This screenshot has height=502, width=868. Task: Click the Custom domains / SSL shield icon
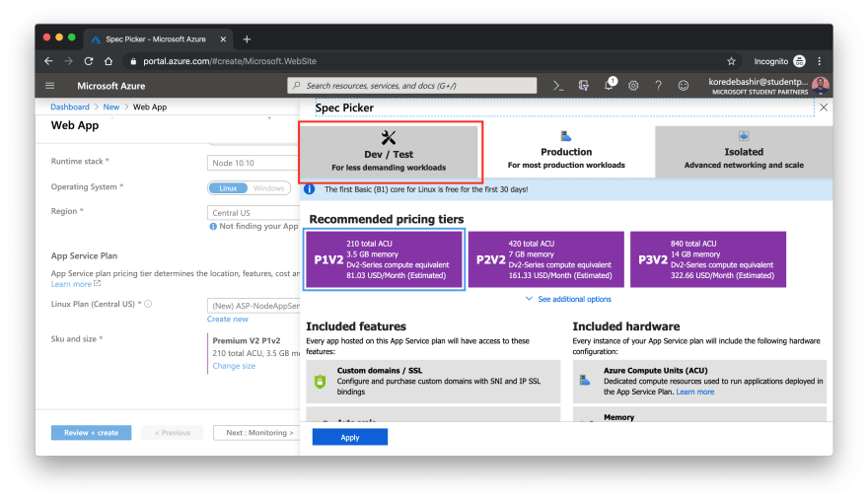coord(320,382)
